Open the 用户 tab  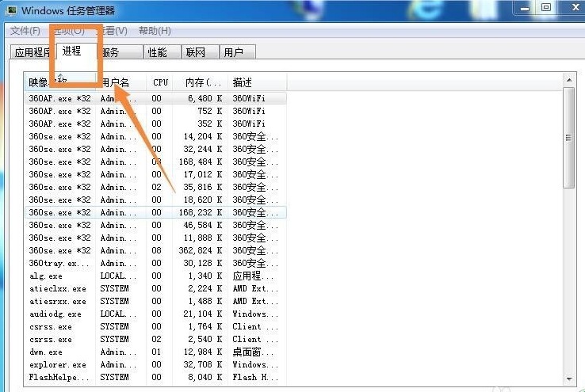(x=233, y=52)
